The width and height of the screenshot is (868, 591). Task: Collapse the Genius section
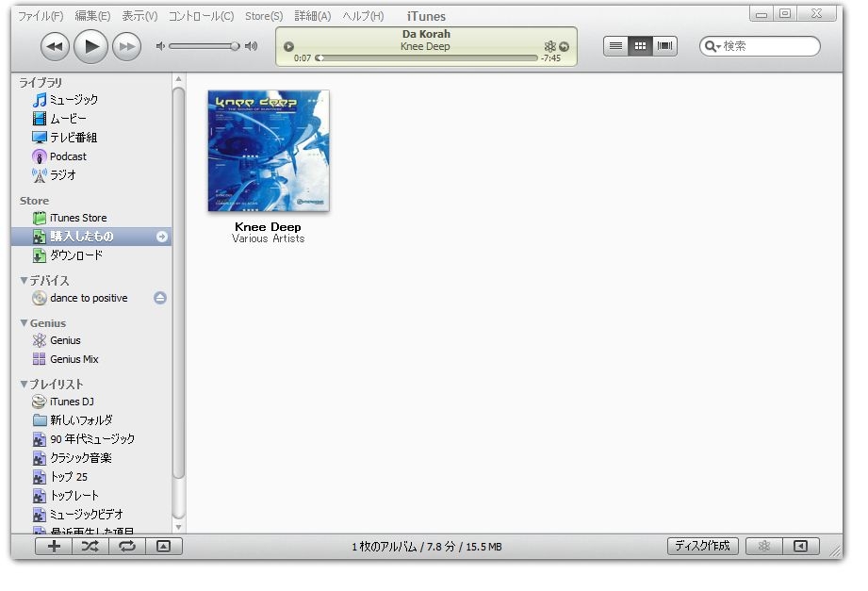(x=24, y=323)
